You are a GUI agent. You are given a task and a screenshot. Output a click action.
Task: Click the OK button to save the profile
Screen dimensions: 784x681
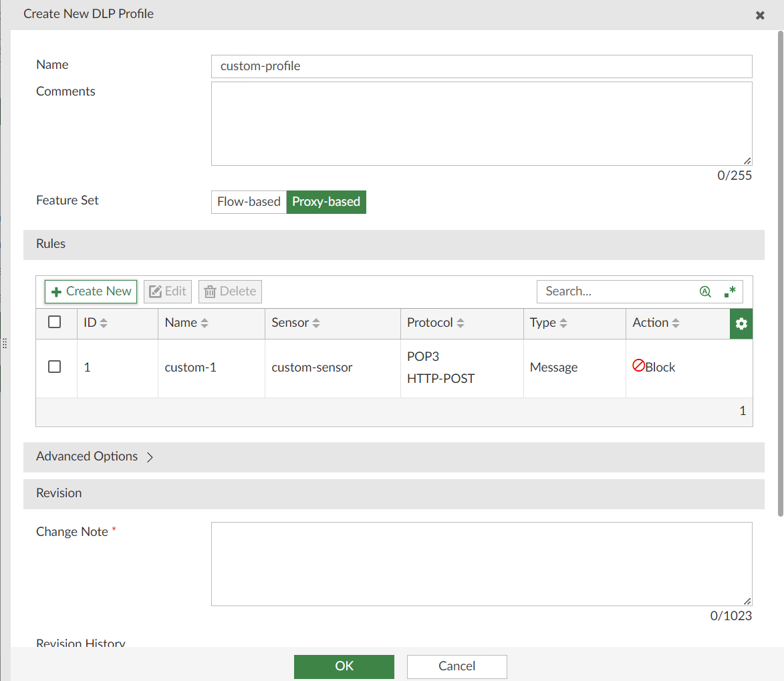[344, 666]
